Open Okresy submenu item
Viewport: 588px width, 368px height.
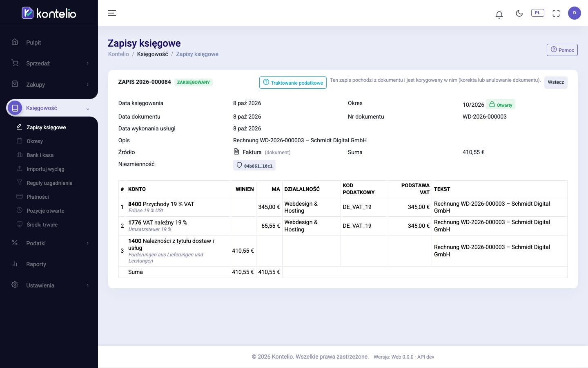coord(35,141)
